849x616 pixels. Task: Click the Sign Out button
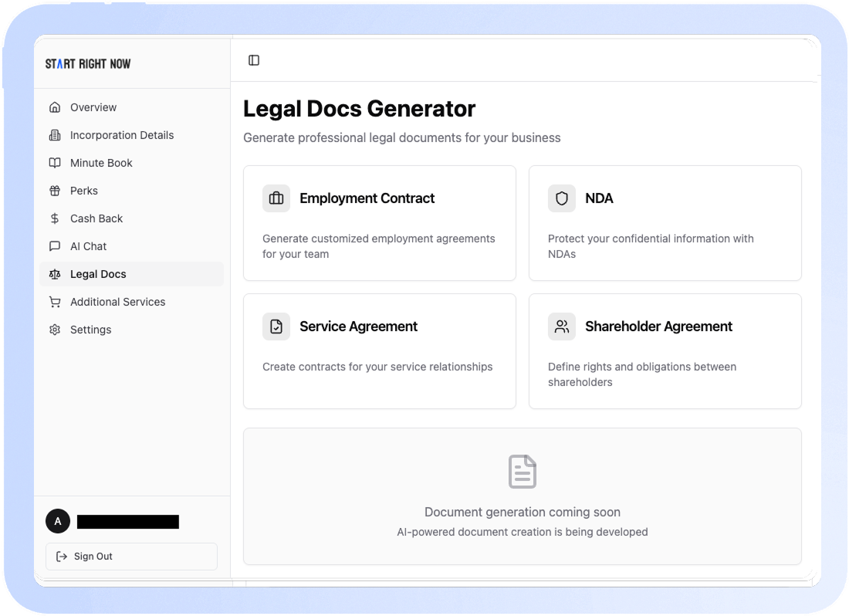[131, 557]
